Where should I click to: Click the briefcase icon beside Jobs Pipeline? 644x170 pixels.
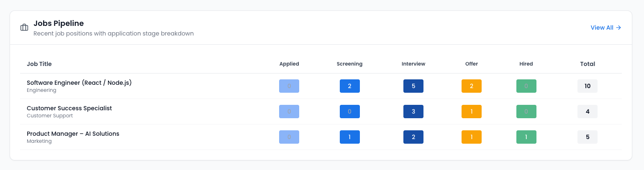(x=24, y=28)
